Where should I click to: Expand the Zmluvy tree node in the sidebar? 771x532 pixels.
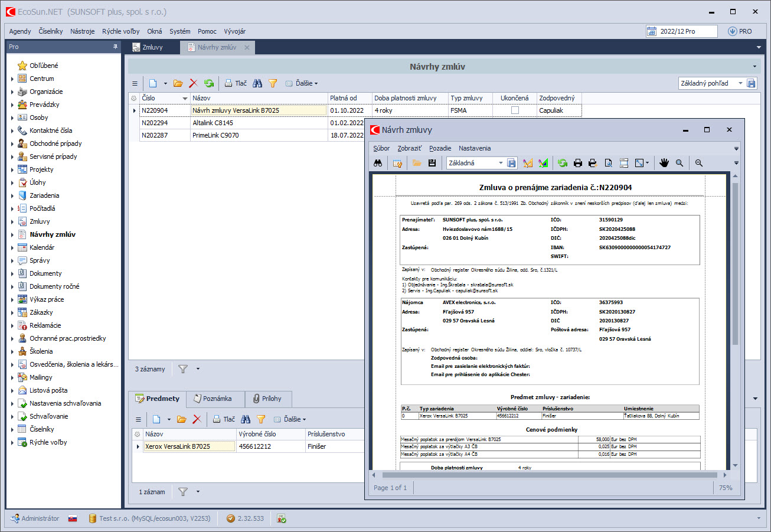[x=12, y=222]
